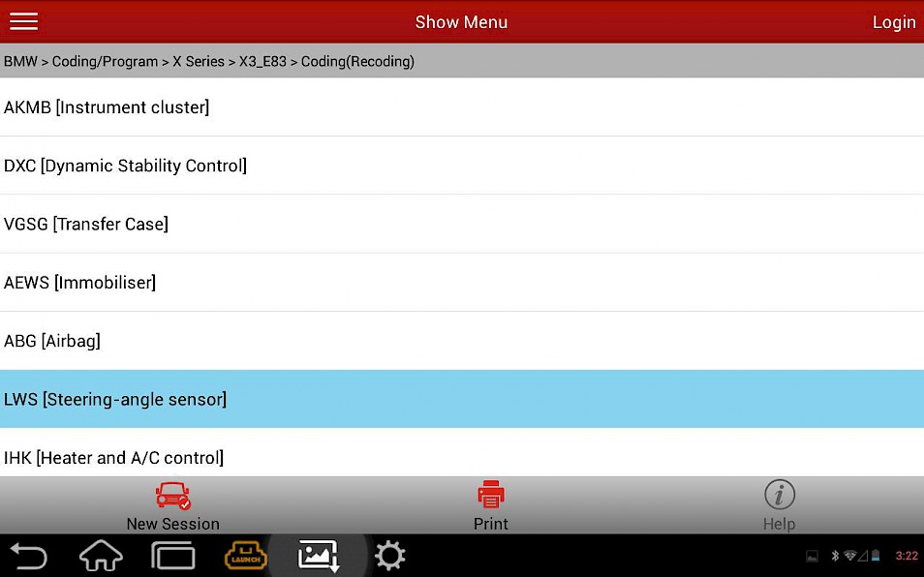Pick ABG [Airbag] from list
This screenshot has height=577, width=924.
tap(462, 341)
